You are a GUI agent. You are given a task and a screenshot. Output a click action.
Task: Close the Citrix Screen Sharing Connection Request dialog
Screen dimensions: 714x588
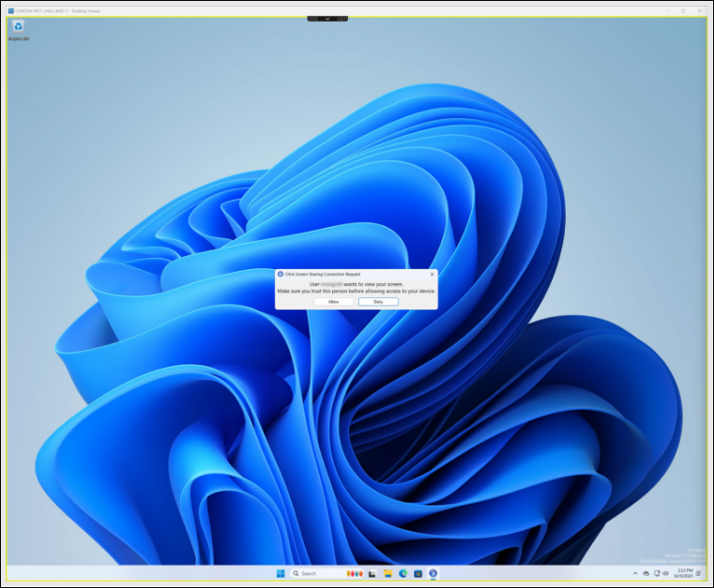click(432, 274)
